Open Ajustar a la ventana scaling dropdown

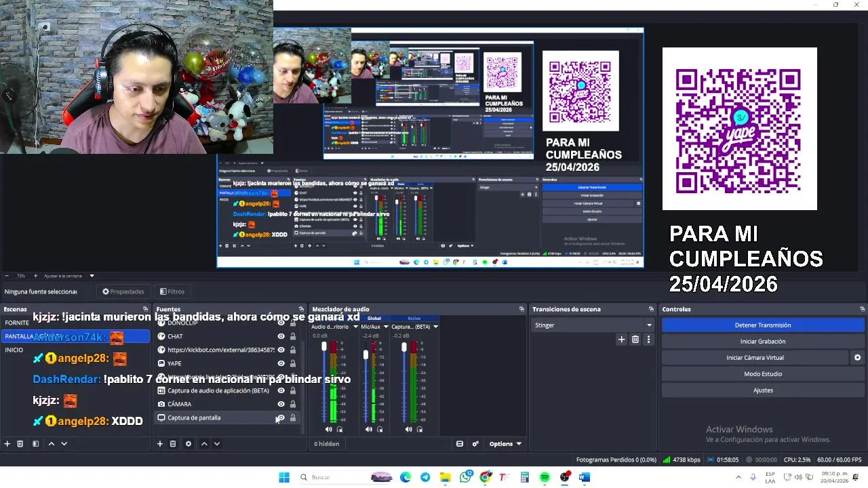(68, 276)
